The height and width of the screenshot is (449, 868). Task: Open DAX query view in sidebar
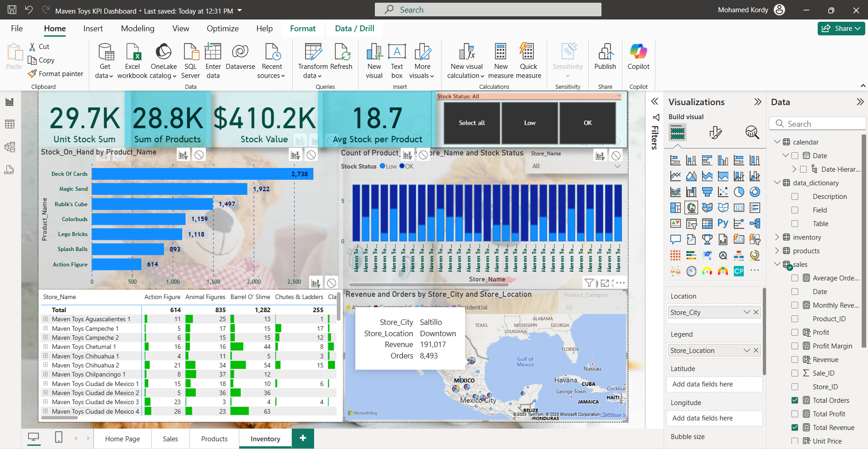click(10, 170)
